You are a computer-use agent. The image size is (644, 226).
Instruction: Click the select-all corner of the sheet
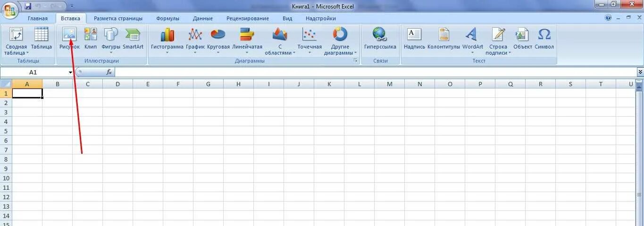click(6, 84)
